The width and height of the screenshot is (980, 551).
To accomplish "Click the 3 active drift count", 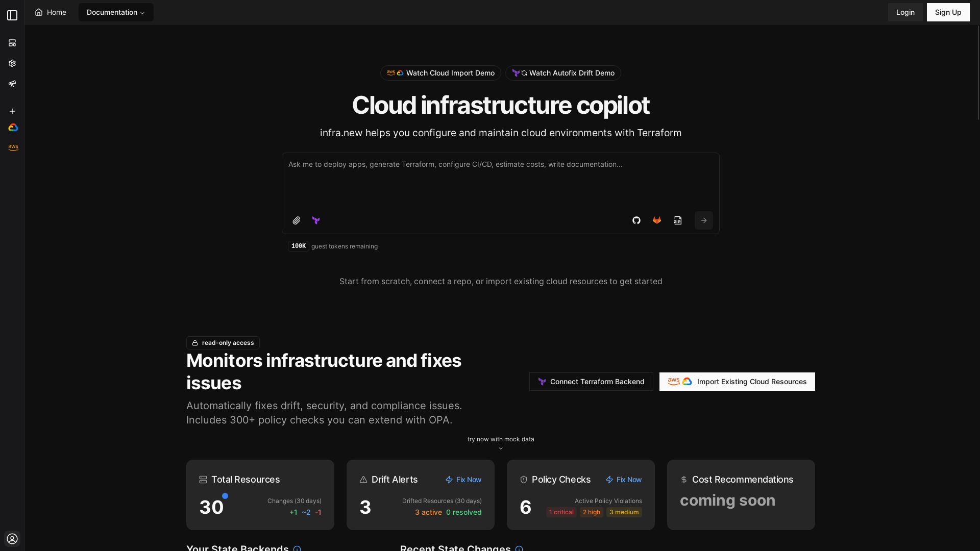I will point(429,512).
